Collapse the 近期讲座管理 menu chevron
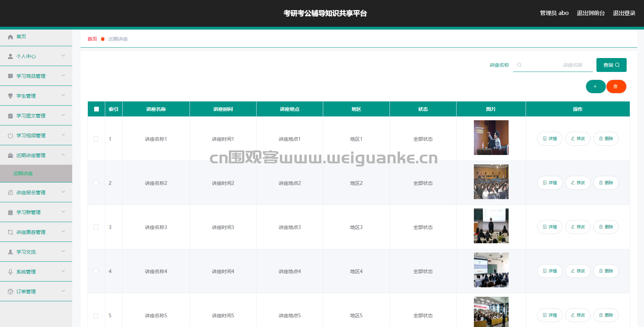This screenshot has height=327, width=644. [x=63, y=155]
